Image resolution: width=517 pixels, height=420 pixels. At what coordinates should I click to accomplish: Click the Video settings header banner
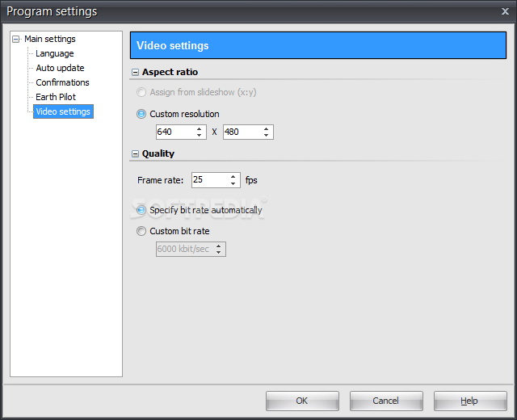[x=318, y=45]
